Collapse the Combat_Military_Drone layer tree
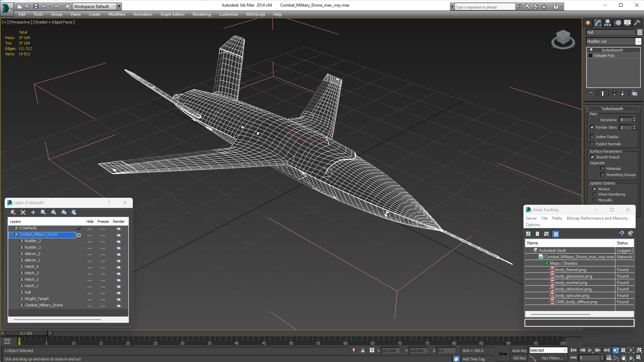 (x=11, y=234)
